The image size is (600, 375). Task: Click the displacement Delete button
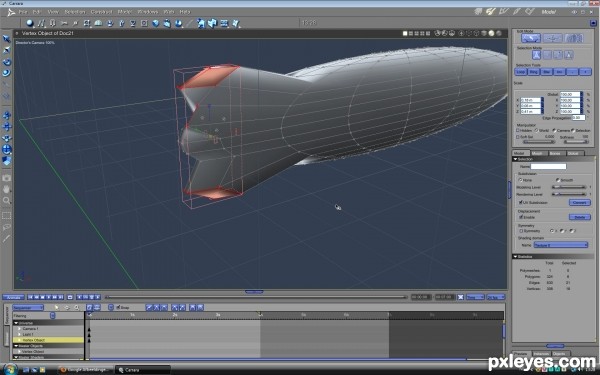point(580,217)
